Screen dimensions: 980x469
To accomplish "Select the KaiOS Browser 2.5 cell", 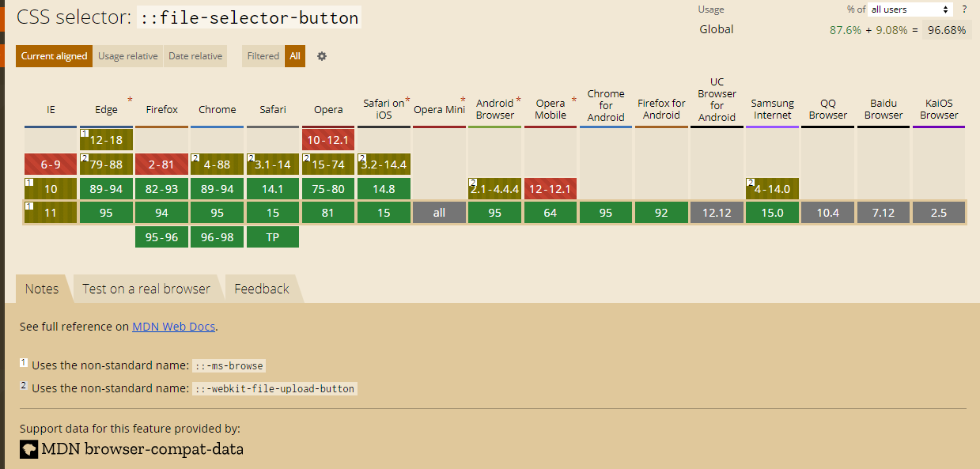I will click(939, 213).
